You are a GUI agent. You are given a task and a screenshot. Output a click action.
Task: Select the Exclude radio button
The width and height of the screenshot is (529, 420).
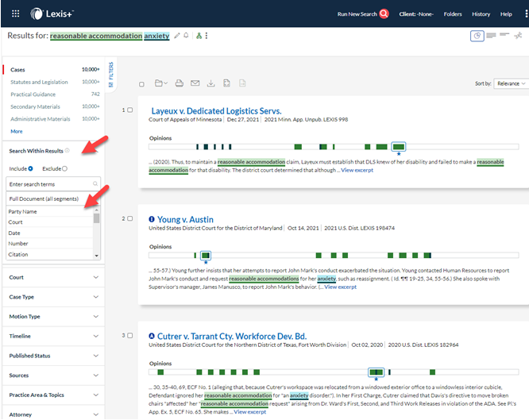click(x=65, y=168)
